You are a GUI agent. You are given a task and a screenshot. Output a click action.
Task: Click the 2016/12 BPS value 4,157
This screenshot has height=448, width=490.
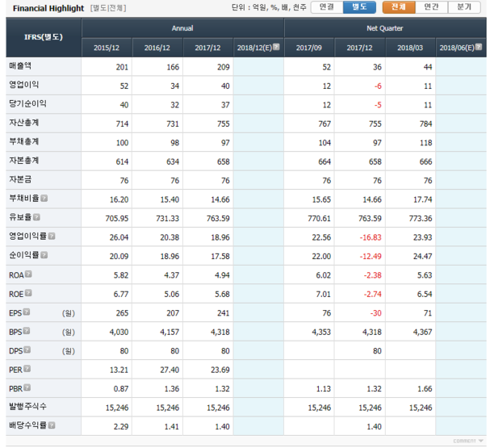tap(170, 332)
